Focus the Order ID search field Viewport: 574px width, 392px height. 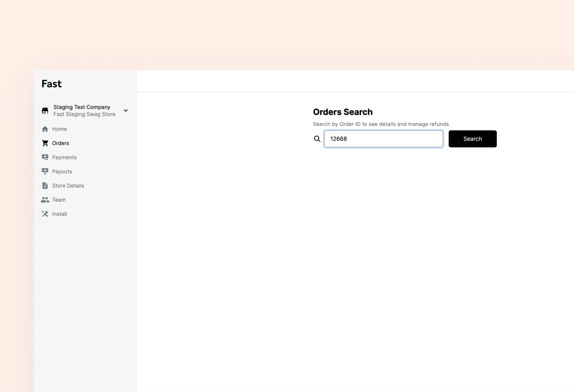click(x=383, y=139)
